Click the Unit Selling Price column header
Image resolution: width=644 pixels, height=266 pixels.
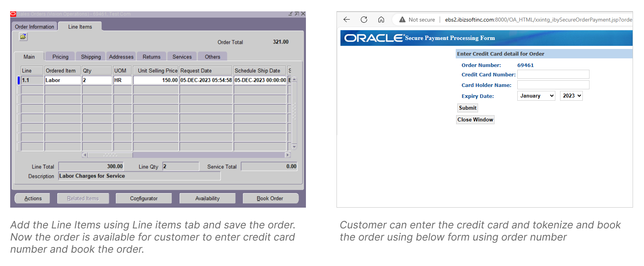coord(156,71)
